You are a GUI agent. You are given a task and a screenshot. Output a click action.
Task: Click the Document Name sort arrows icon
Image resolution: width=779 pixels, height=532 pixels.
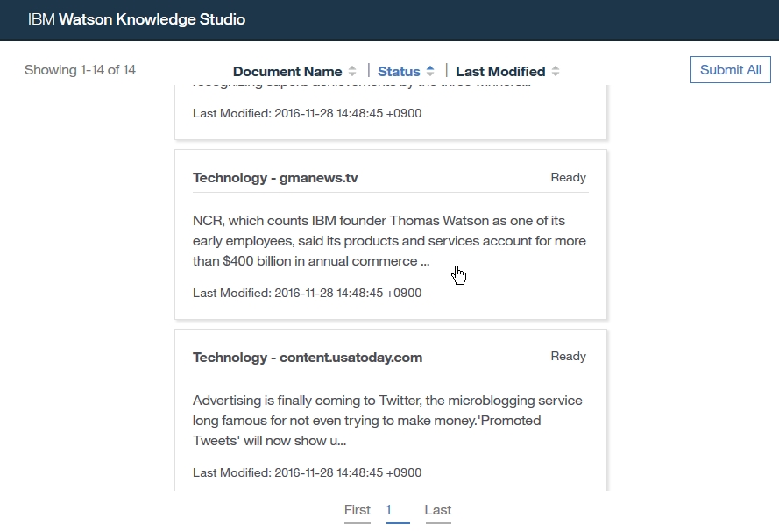click(352, 72)
